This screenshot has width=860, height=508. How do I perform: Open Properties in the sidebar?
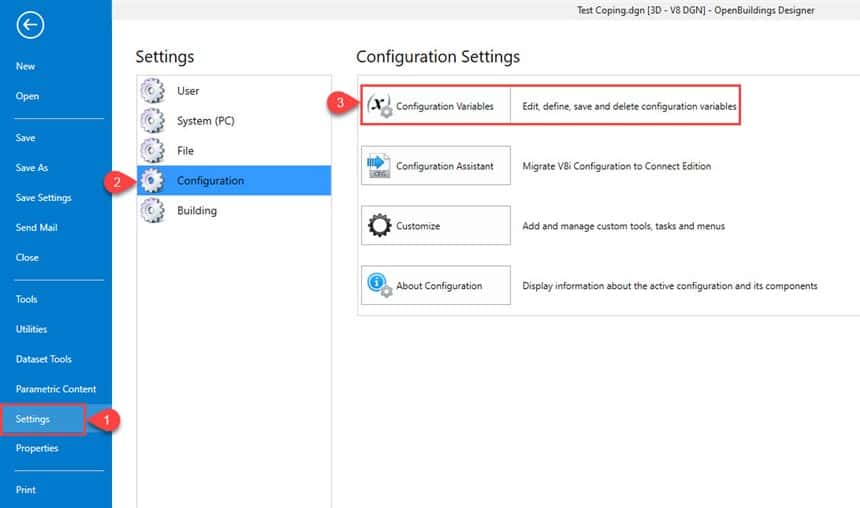point(37,448)
